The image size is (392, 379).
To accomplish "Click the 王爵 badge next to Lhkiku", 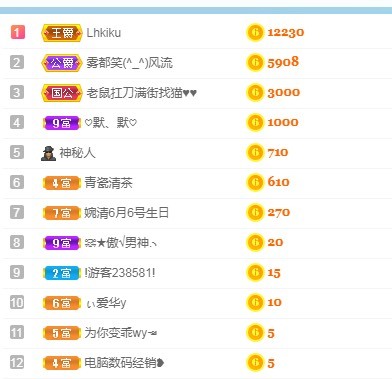I will 62,33.
